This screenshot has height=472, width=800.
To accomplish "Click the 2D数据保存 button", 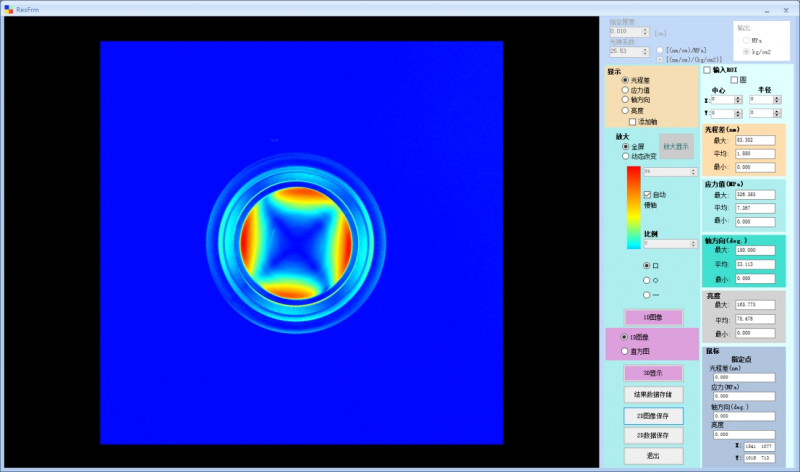I will click(653, 435).
